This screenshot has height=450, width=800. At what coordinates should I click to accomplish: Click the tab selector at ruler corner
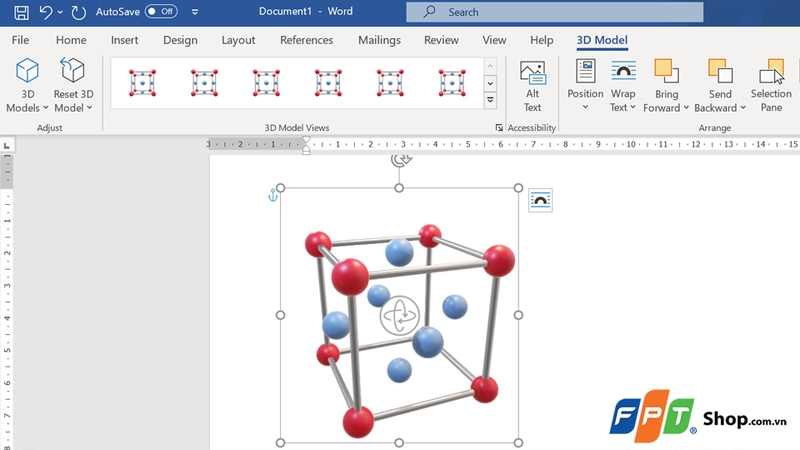7,145
